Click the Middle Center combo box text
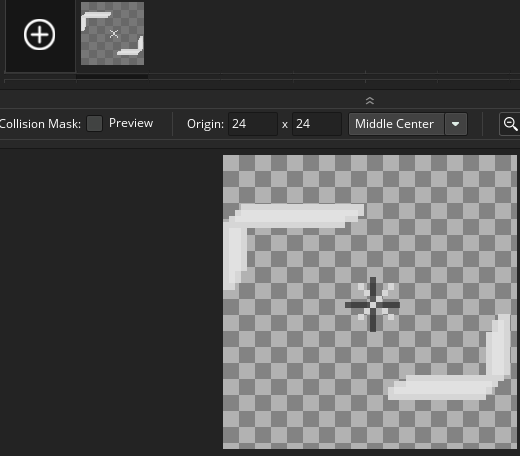 tap(394, 124)
